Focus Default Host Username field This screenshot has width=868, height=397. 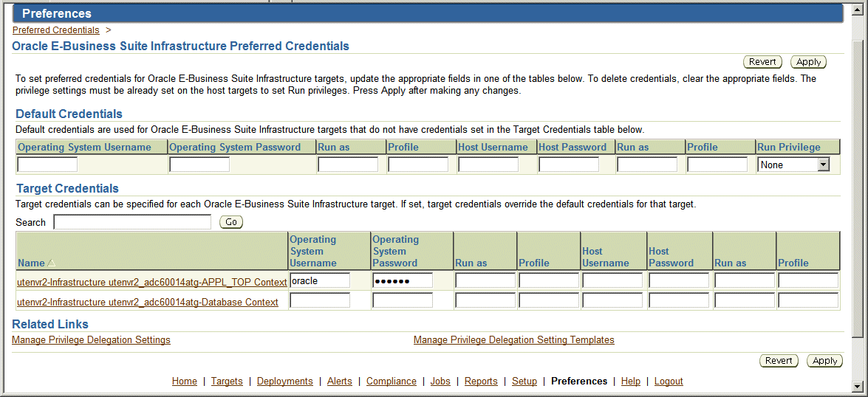coord(488,165)
